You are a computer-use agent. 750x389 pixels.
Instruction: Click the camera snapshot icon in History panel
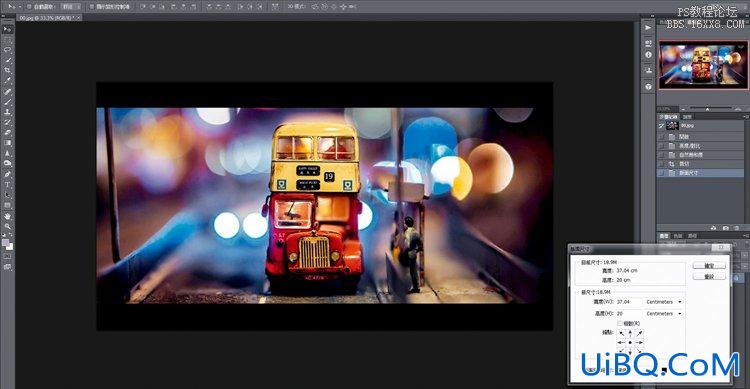(x=726, y=228)
